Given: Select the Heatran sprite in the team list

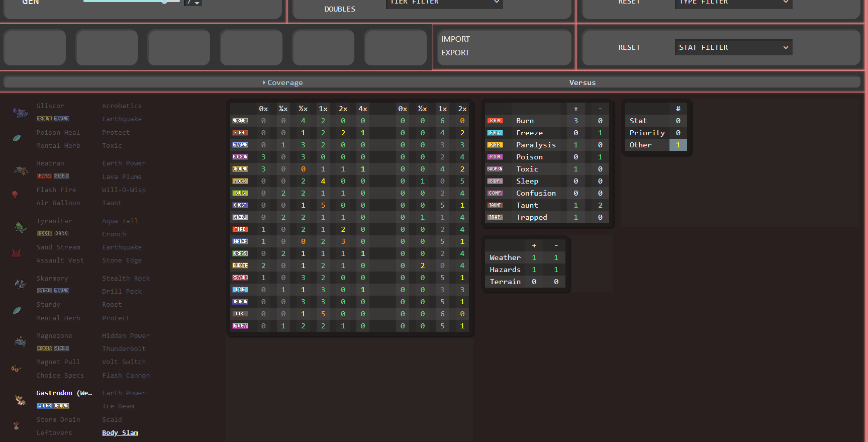Looking at the screenshot, I should 21,170.
